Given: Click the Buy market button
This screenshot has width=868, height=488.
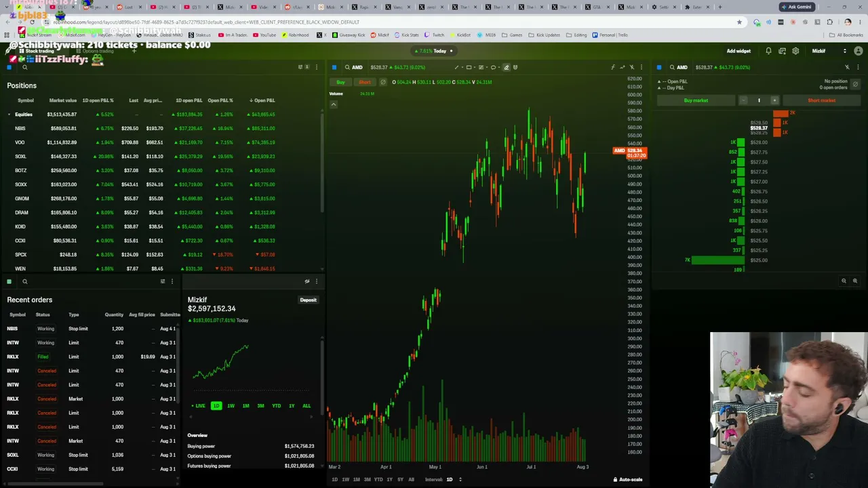Looking at the screenshot, I should tap(696, 100).
